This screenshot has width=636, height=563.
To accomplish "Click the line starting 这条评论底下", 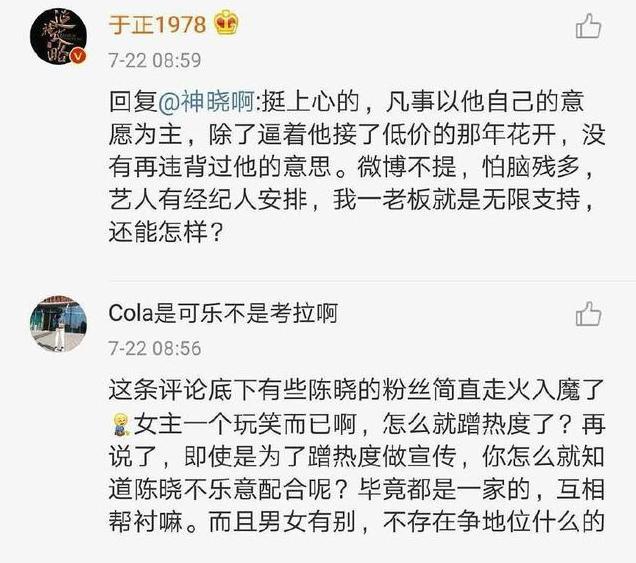I will tap(357, 390).
